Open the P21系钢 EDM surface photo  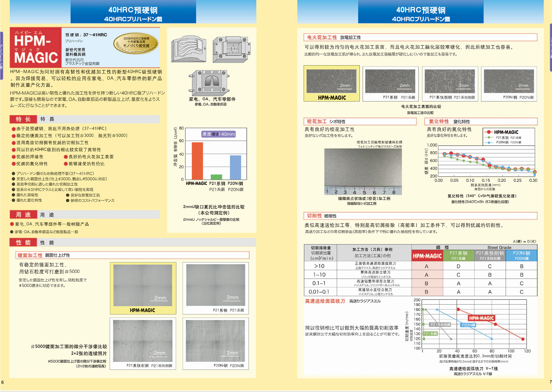pos(390,81)
